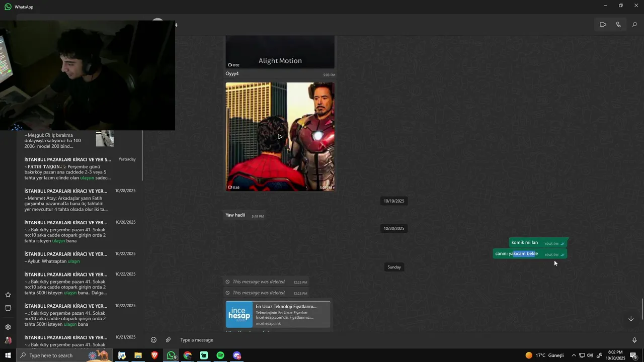Open Starred messages in the left sidebar

pos(8,295)
